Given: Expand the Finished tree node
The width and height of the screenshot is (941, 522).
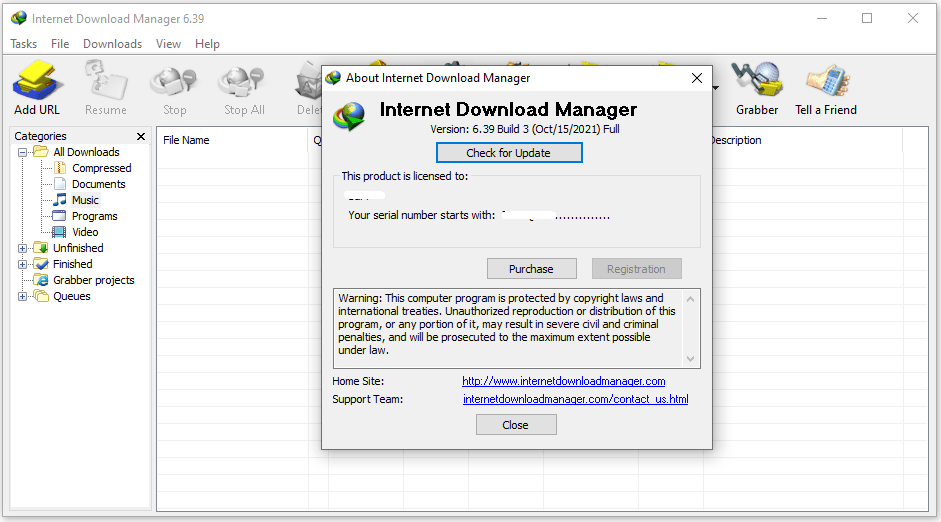Looking at the screenshot, I should [22, 265].
